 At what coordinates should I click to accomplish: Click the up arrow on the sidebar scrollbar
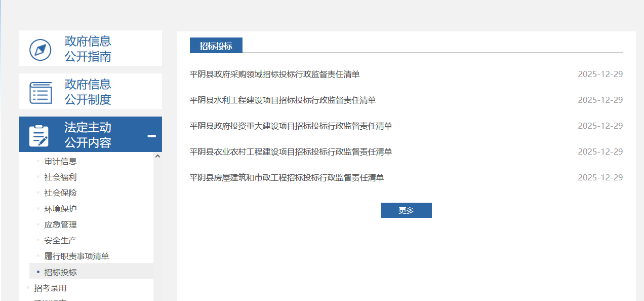[x=157, y=156]
